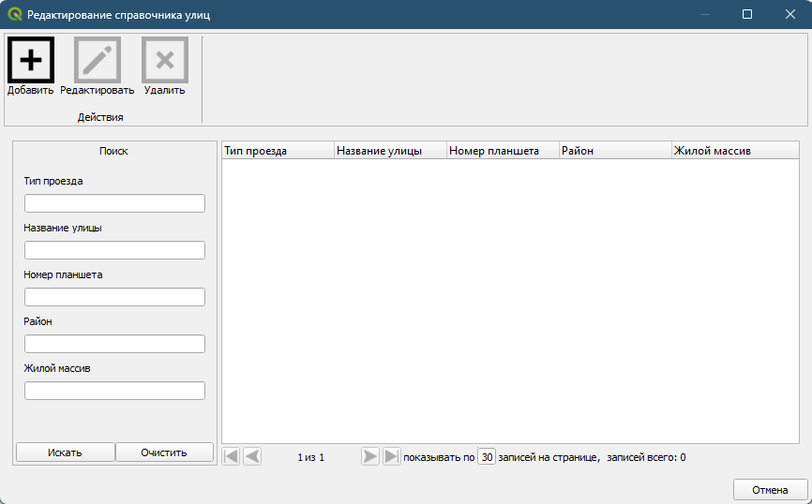
Task: Go to first page of records
Action: click(231, 456)
